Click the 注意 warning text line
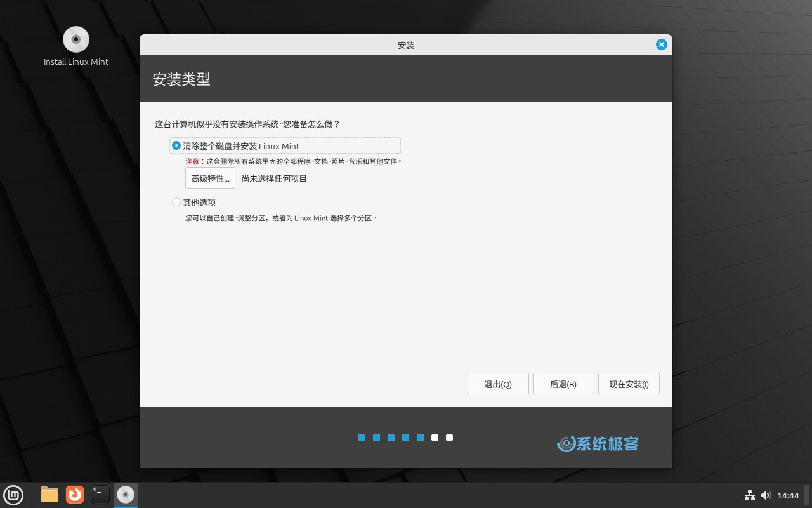Image resolution: width=812 pixels, height=508 pixels. [293, 161]
